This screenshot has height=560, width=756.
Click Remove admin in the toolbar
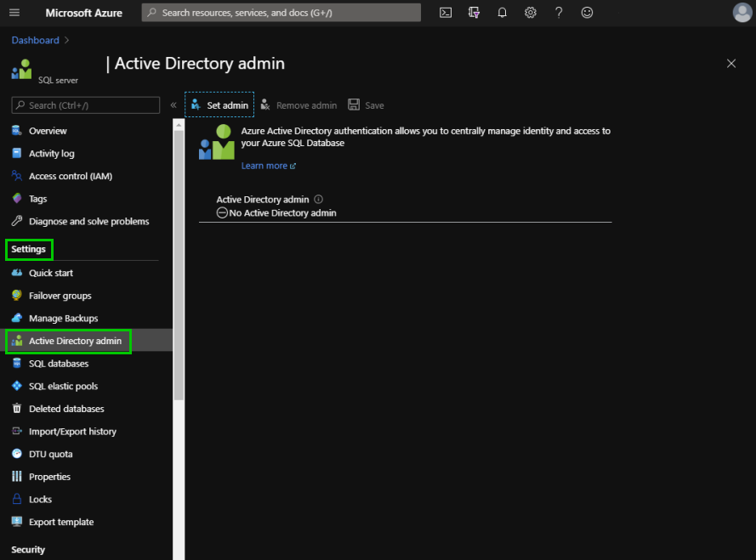299,105
